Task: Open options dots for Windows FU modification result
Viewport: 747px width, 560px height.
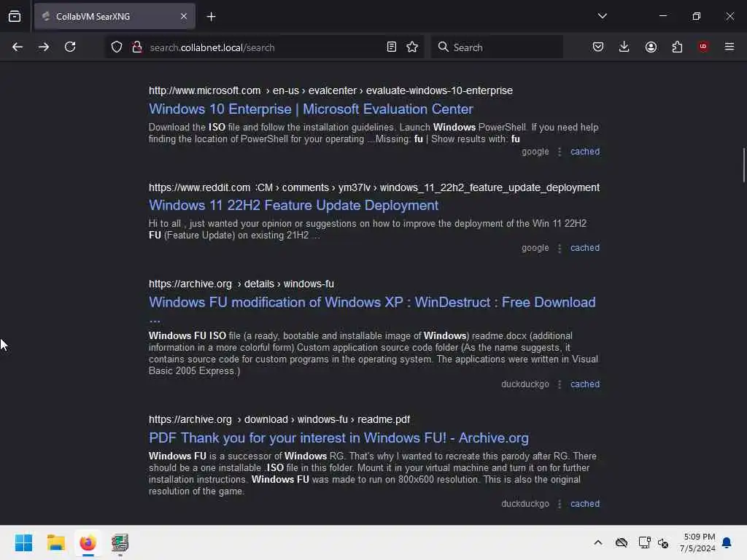Action: 560,384
